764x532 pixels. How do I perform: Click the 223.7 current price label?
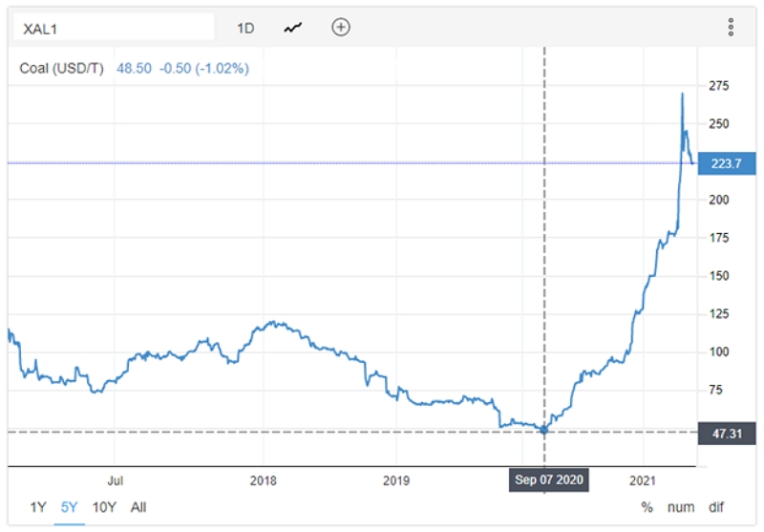[x=727, y=163]
